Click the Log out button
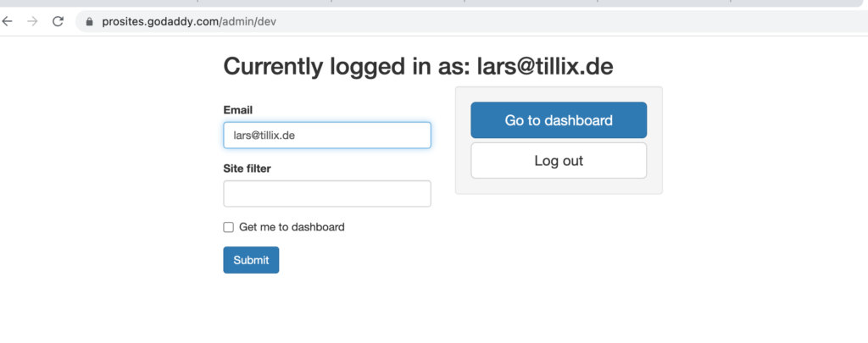Viewport: 868px width, 343px height. click(559, 161)
